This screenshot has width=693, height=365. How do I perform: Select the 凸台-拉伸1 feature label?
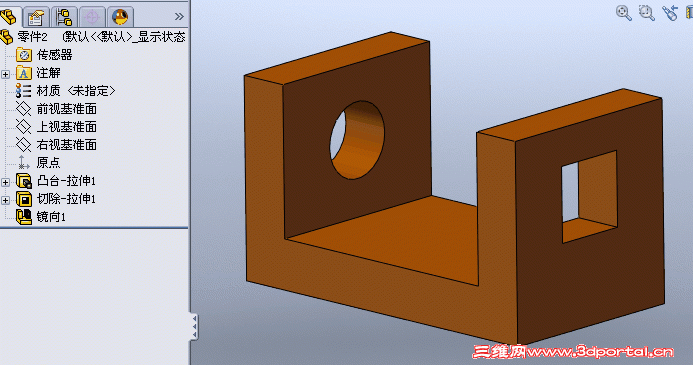(66, 181)
